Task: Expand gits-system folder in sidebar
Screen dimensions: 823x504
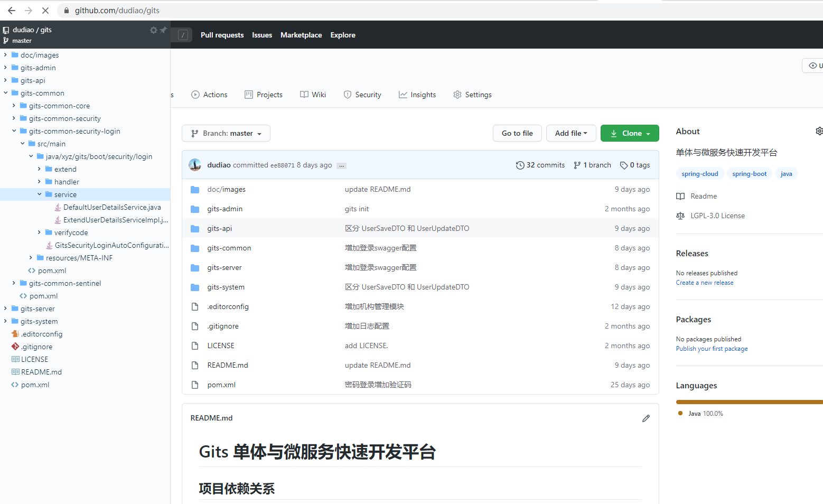Action: 5,321
